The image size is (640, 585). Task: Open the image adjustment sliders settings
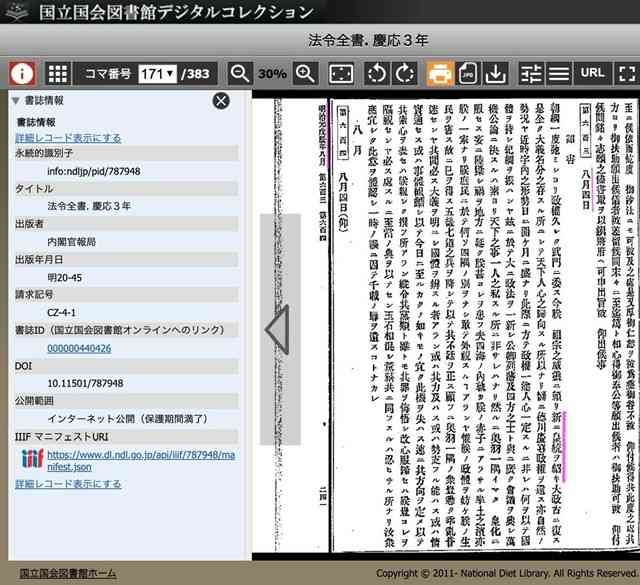(x=531, y=74)
